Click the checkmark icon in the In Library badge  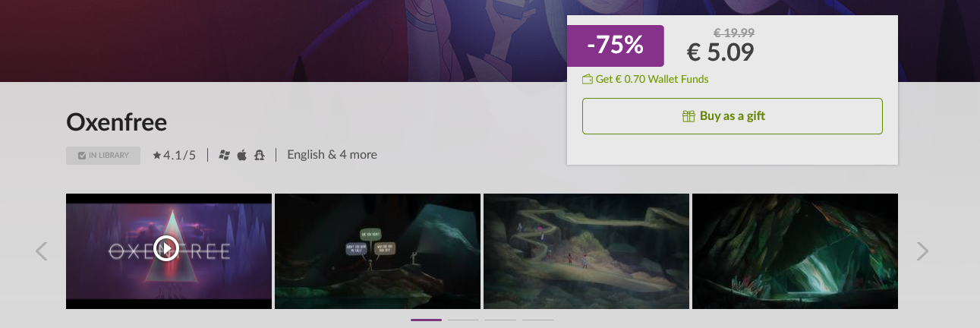[82, 155]
